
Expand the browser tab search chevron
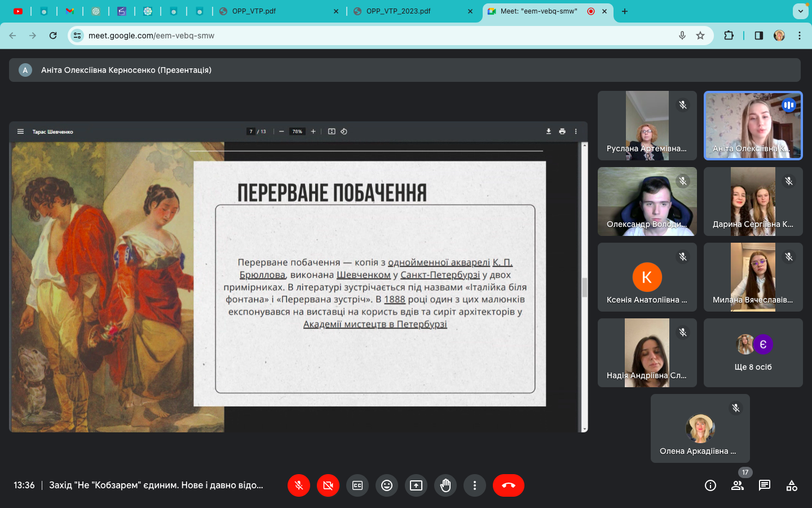click(800, 11)
